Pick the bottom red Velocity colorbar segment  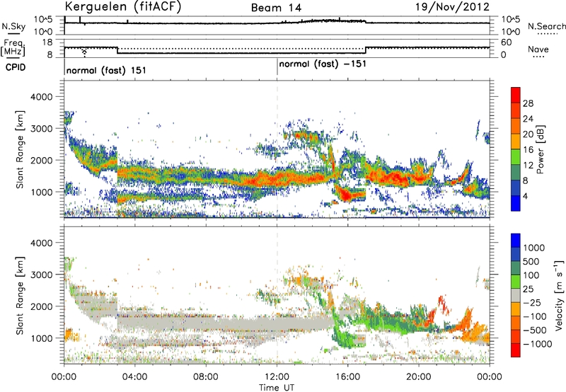(x=516, y=350)
